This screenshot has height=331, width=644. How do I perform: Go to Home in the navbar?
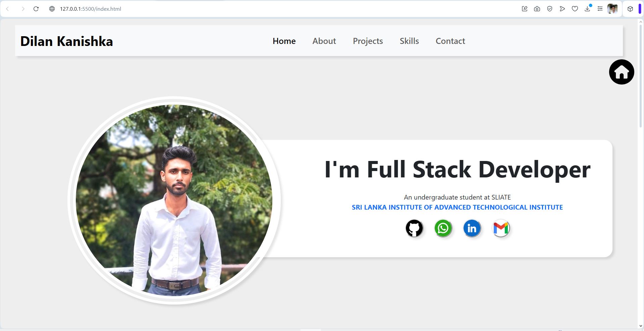pos(284,41)
